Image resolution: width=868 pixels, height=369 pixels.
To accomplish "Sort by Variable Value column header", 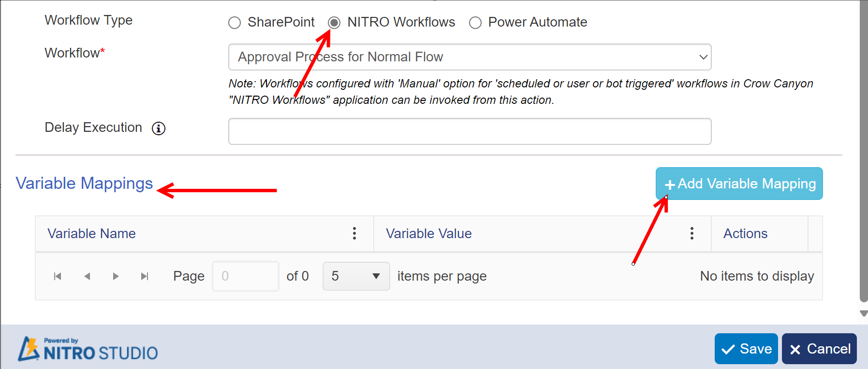I will pos(428,234).
